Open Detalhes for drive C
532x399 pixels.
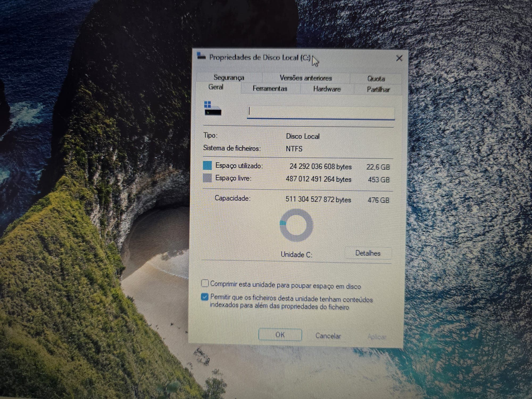pos(368,253)
